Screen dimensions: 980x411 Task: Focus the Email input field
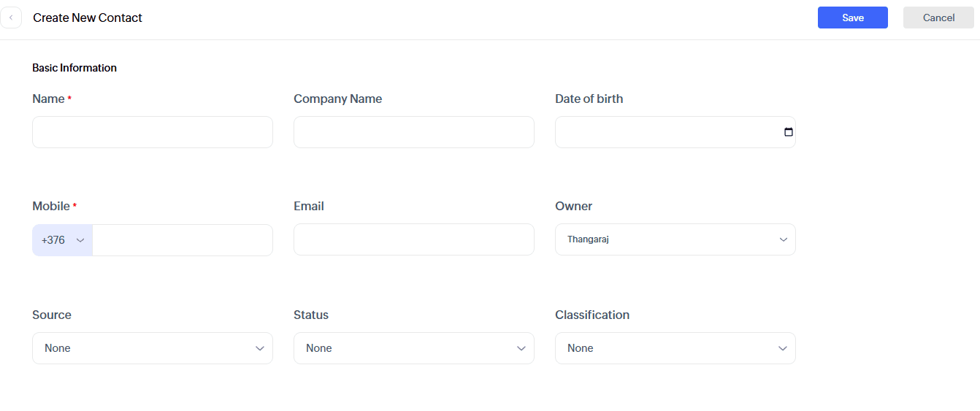(413, 239)
